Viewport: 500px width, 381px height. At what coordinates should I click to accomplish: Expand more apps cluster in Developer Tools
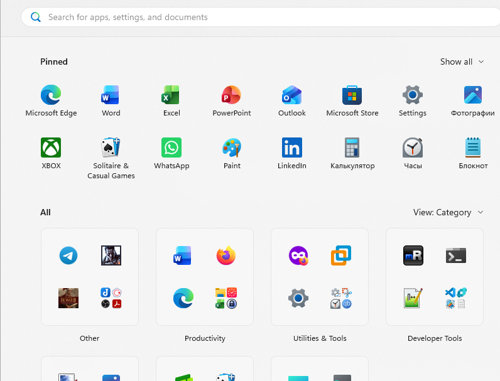[456, 298]
